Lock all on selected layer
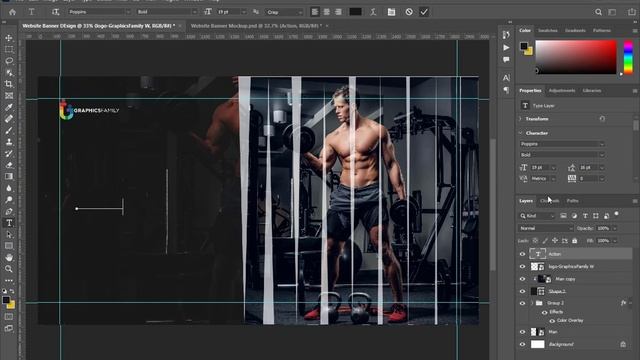 click(x=575, y=241)
